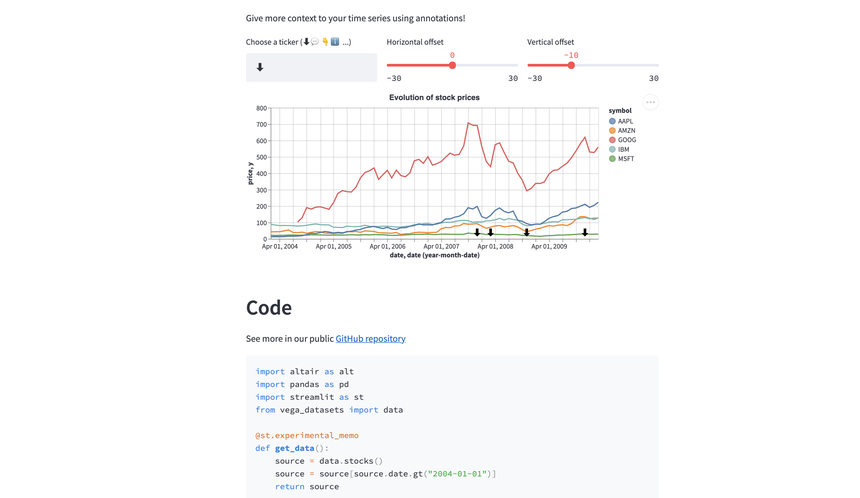
Task: Click the MSFT legend color circle
Action: 613,159
